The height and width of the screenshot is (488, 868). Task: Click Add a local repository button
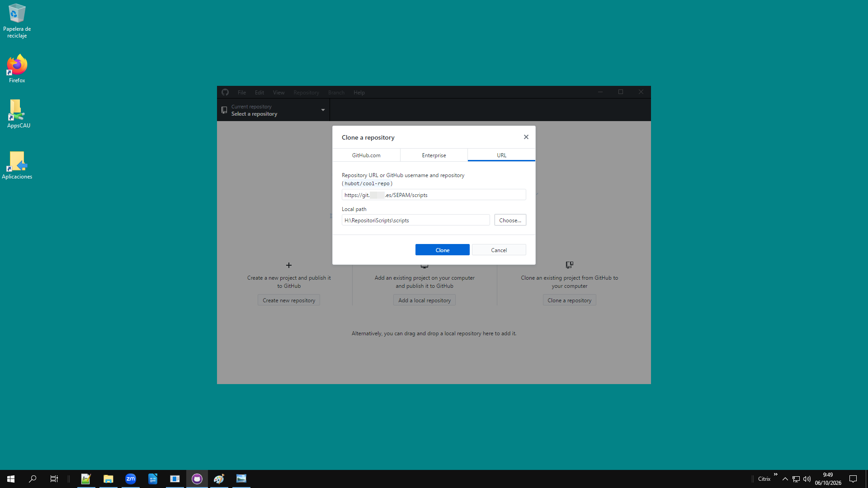[425, 300]
